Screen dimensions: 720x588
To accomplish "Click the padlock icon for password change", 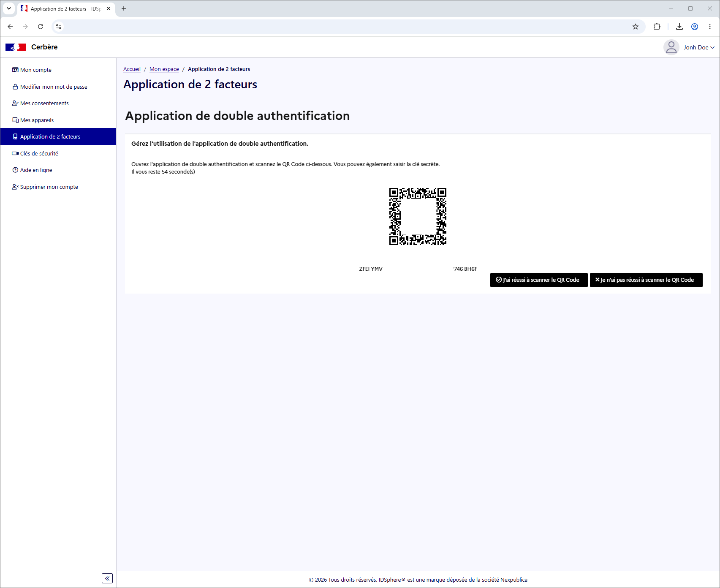I will point(15,87).
